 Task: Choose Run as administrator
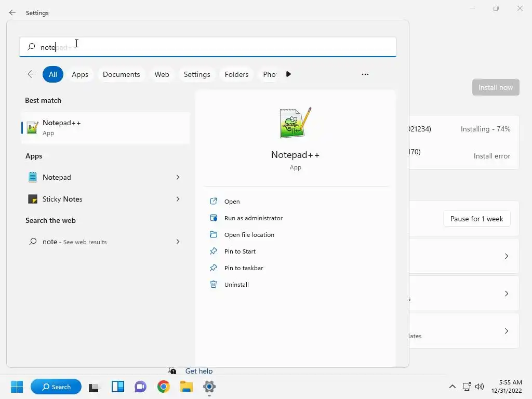point(253,218)
